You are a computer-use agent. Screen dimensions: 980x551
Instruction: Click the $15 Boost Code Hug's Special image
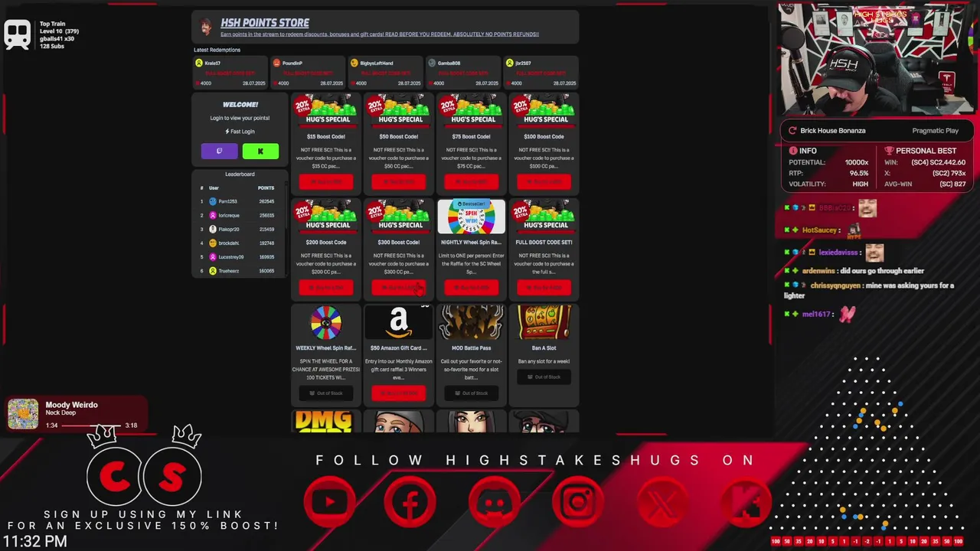click(326, 111)
